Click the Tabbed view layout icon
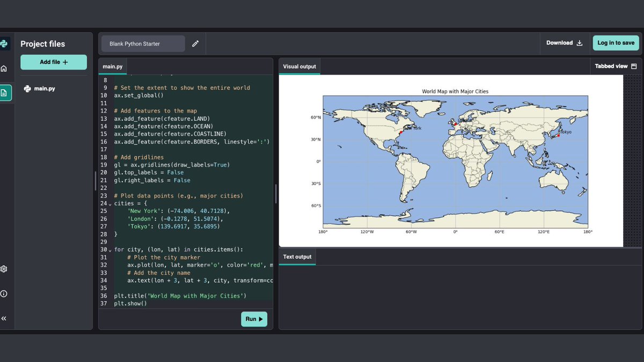This screenshot has width=644, height=362. pos(633,66)
